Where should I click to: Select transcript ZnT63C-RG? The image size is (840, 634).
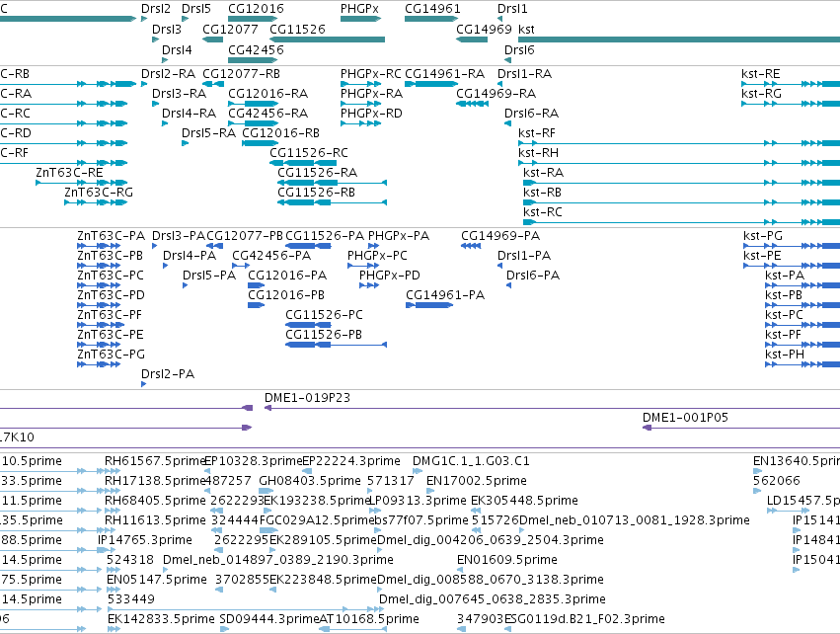coord(99,193)
